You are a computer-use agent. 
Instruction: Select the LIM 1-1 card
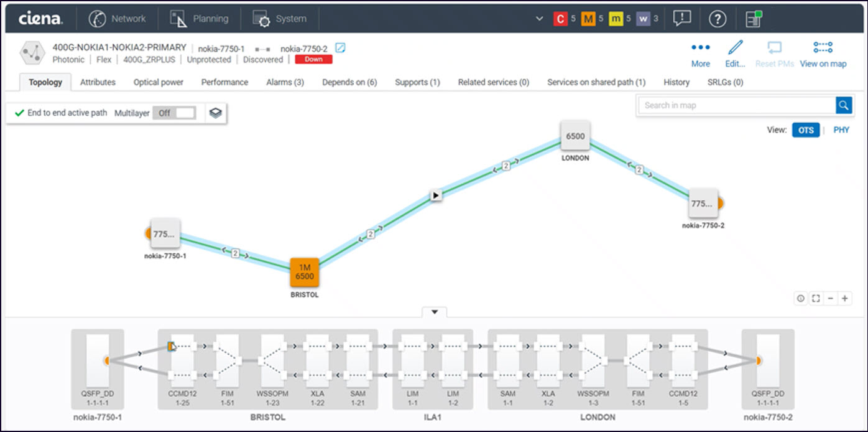tap(413, 361)
